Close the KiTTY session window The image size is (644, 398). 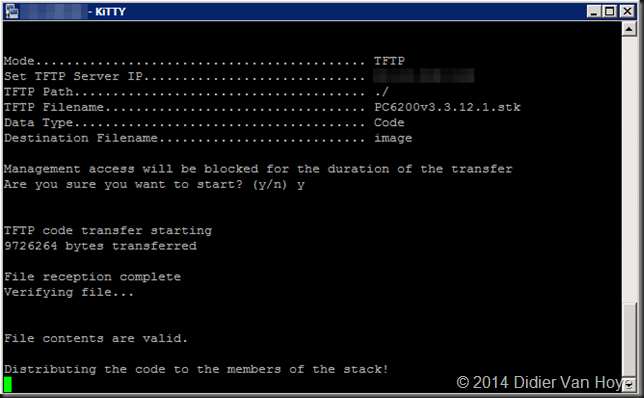pos(628,11)
